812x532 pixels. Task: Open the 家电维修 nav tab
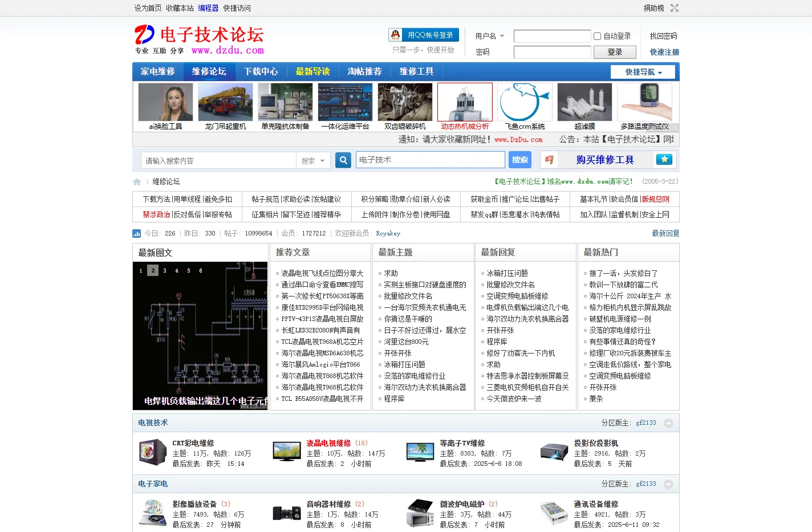click(x=158, y=72)
